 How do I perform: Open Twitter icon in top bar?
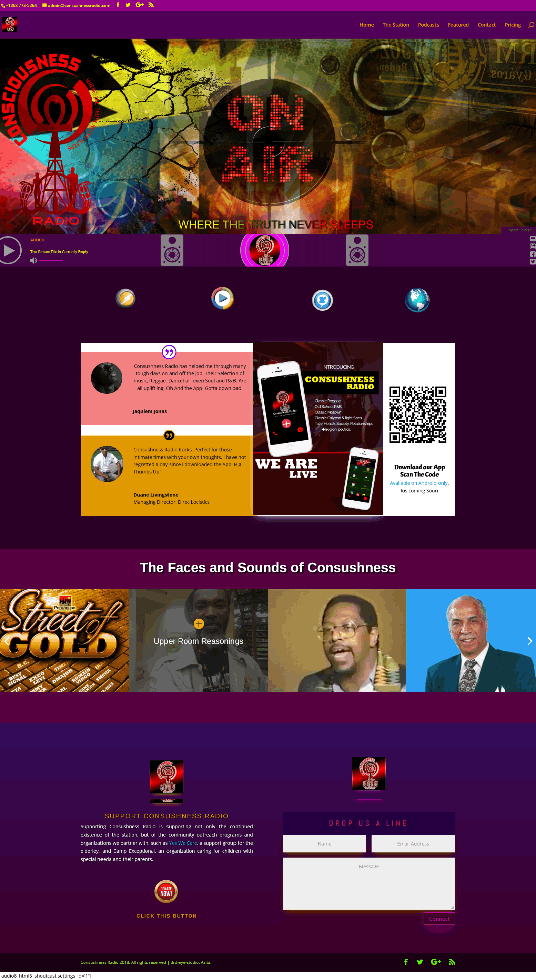tap(128, 5)
